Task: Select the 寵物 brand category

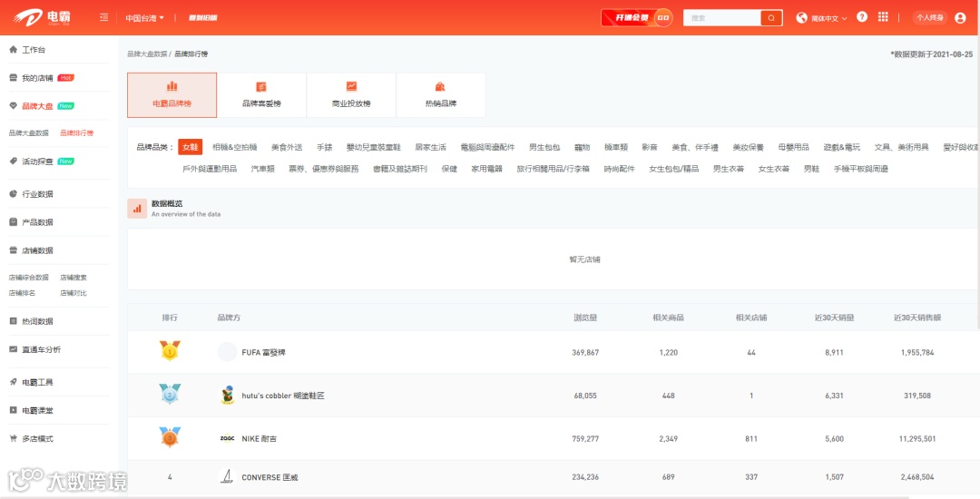Action: point(582,147)
